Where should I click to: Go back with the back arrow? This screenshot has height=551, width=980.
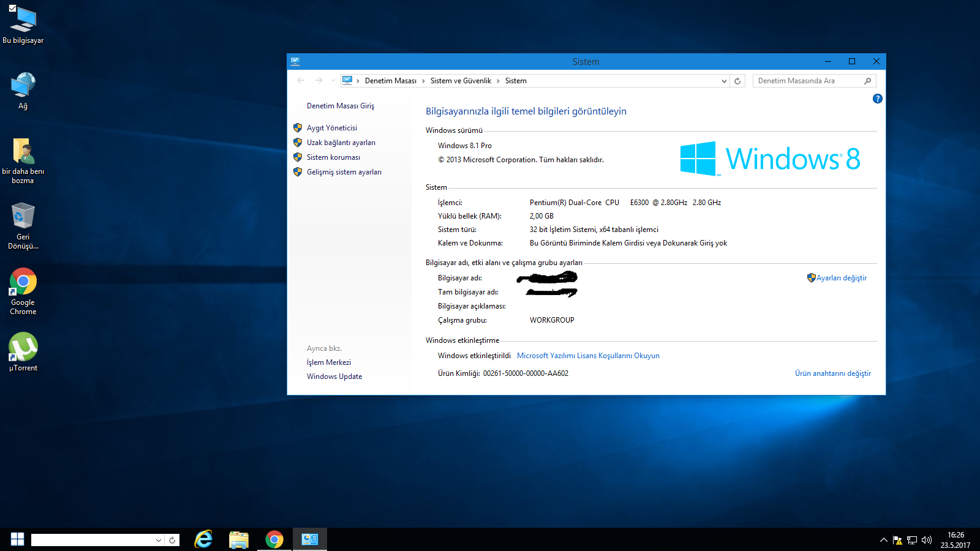301,80
